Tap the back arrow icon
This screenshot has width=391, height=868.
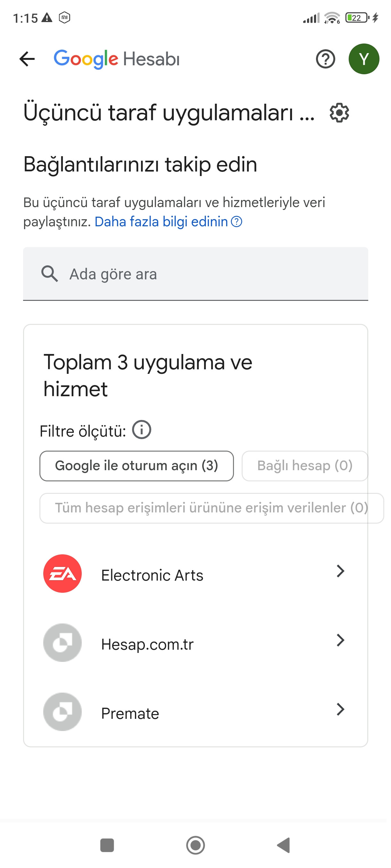(x=27, y=59)
